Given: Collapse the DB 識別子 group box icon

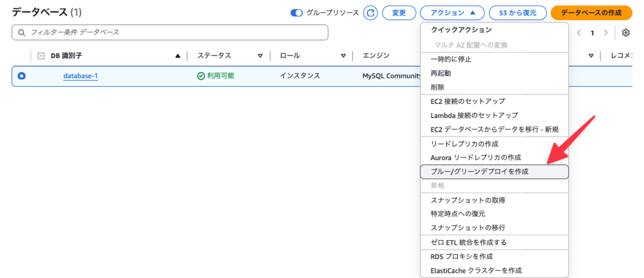Looking at the screenshot, I should click(41, 56).
